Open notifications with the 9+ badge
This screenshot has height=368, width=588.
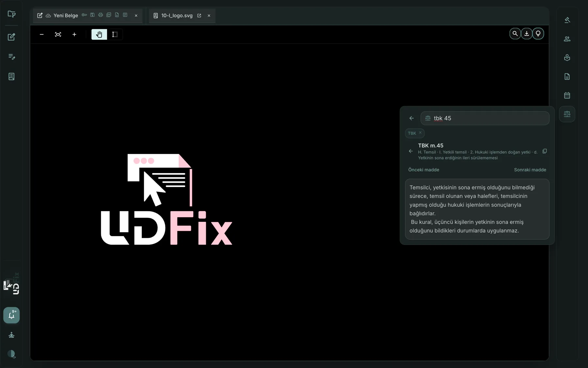point(11,315)
